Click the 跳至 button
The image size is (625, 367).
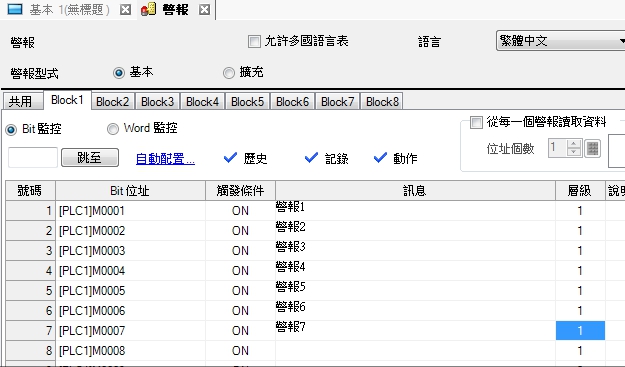[x=90, y=158]
